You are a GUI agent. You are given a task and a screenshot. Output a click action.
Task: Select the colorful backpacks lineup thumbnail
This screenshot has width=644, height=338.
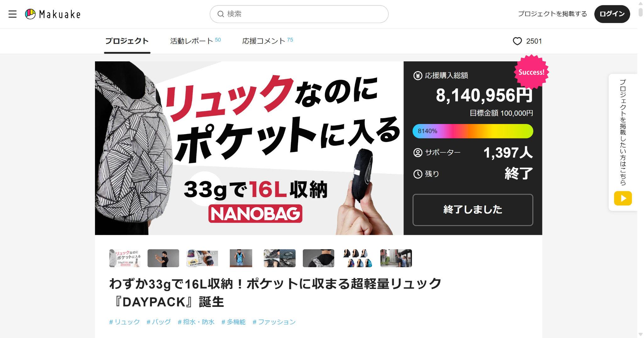(x=357, y=258)
